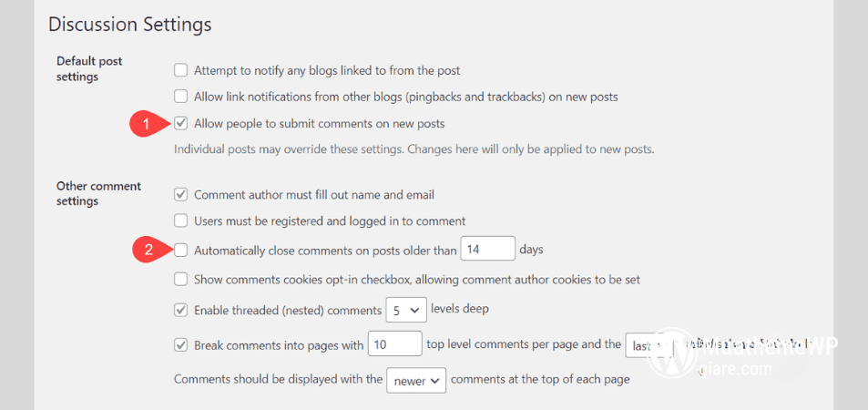The width and height of the screenshot is (868, 410).
Task: Require users to be registered to comment
Action: [x=181, y=220]
